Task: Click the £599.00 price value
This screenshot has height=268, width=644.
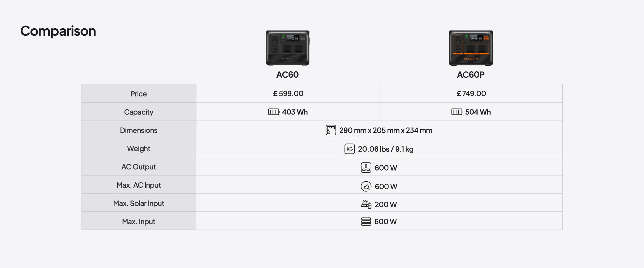Action: [x=288, y=93]
